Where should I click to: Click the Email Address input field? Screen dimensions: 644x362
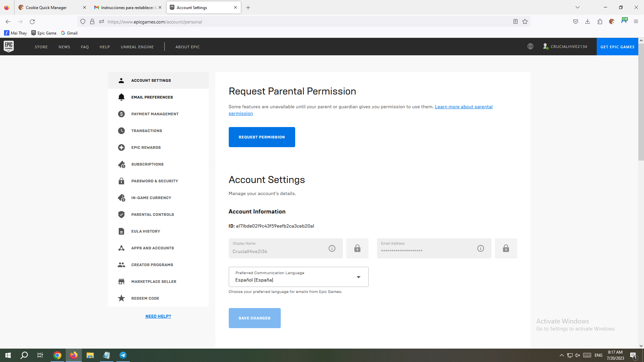point(434,248)
